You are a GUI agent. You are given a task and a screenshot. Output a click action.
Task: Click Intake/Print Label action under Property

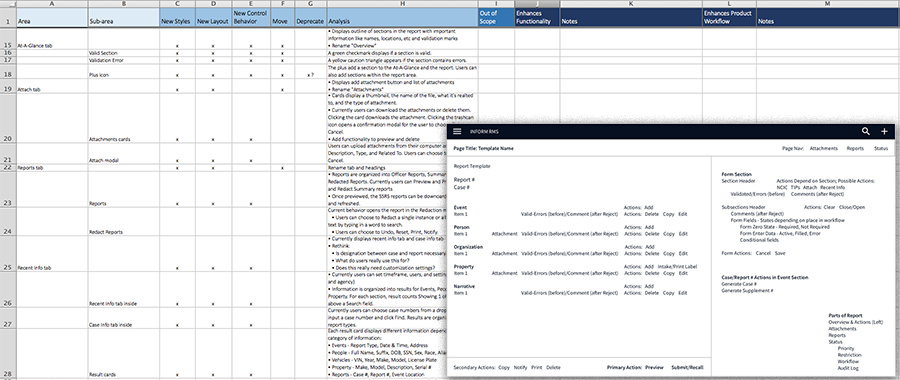677,266
